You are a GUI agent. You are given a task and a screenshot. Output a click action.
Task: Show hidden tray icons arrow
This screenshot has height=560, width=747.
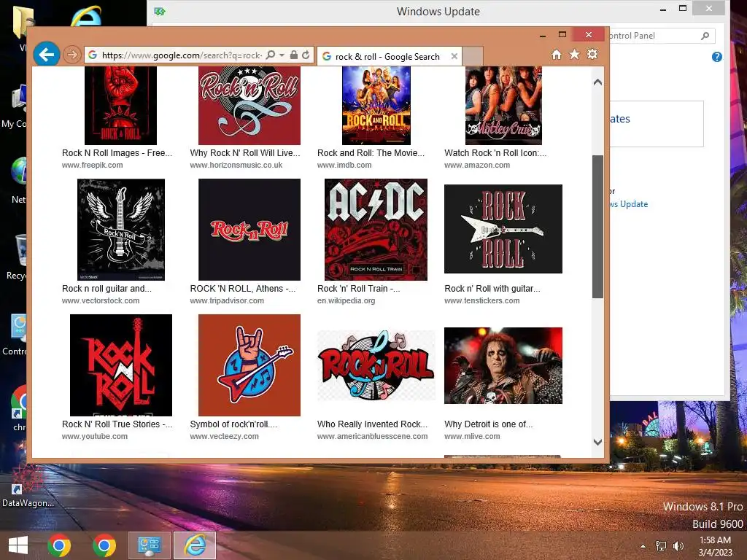643,546
